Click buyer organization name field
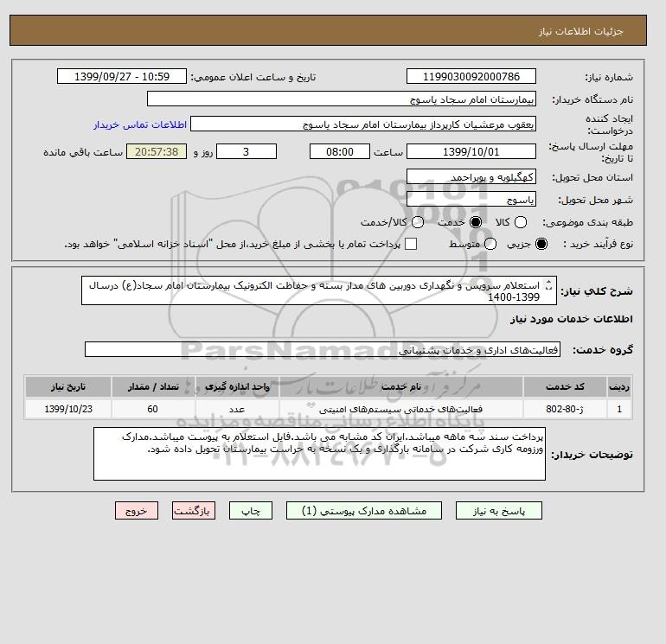Viewport: 666px width, 644px height. click(x=342, y=99)
